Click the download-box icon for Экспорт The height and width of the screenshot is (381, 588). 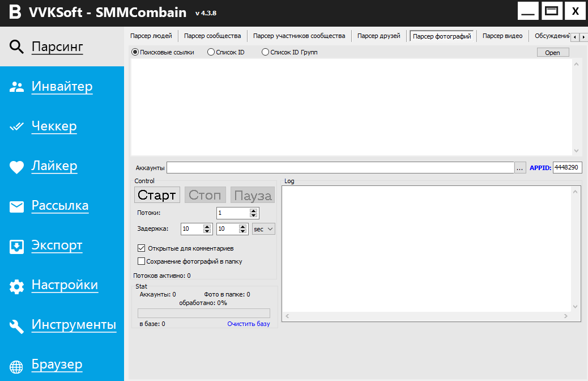click(17, 247)
